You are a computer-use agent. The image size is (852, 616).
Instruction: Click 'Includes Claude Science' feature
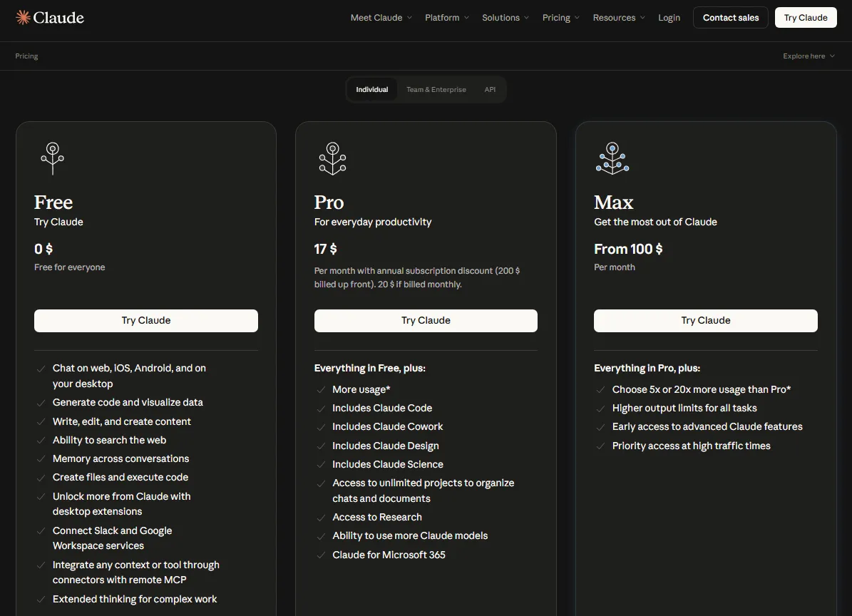(x=387, y=464)
